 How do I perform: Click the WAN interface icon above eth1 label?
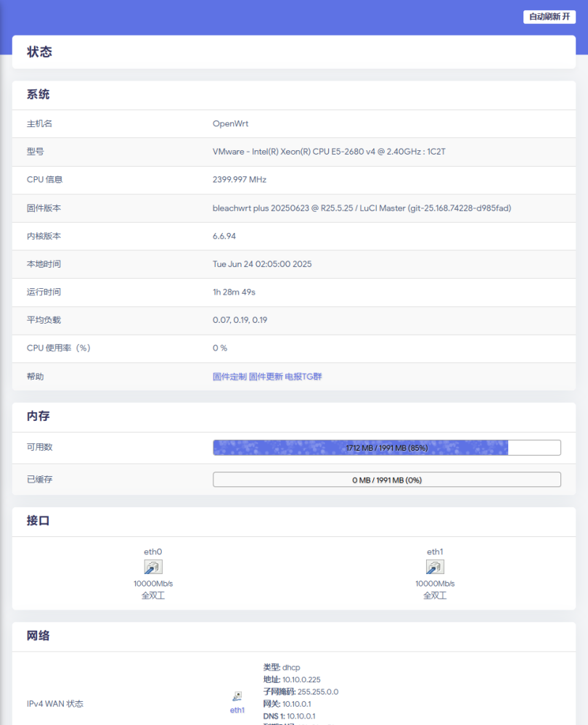point(237,696)
